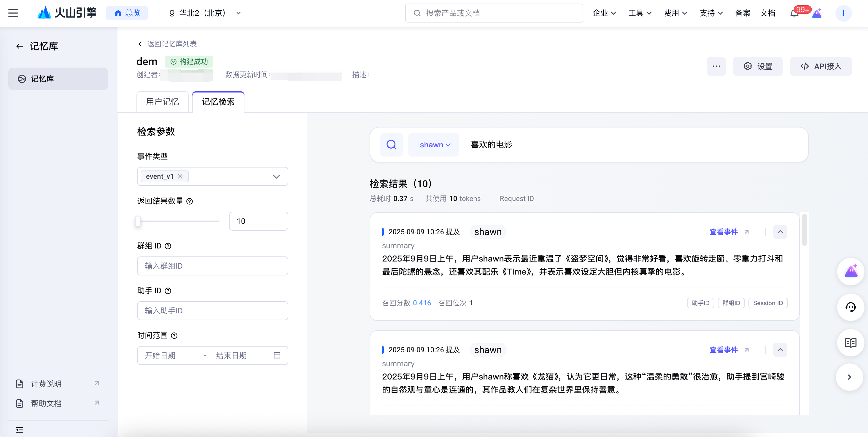
Task: Click the 输入群组ID input field
Action: coord(212,266)
